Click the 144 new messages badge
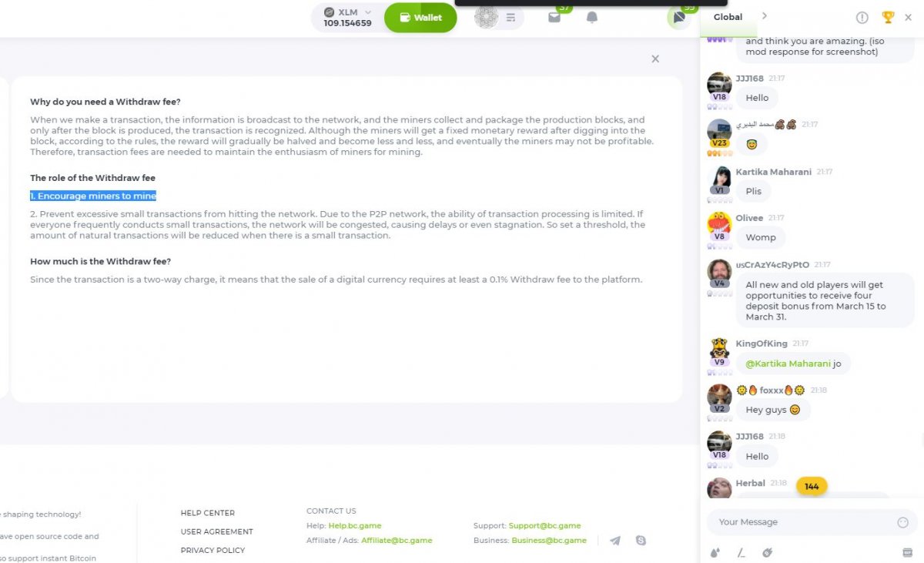Screen dimensions: 924x563 (x=812, y=486)
